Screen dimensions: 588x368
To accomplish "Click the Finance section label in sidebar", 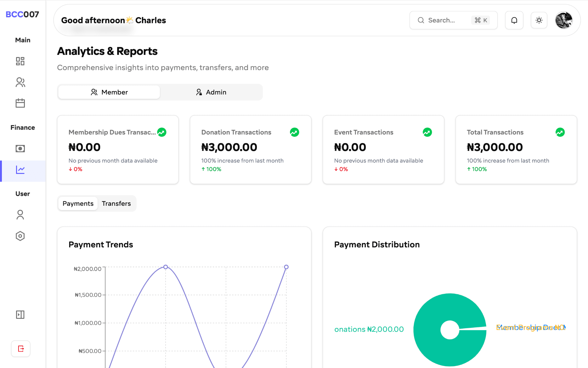I will 23,128.
